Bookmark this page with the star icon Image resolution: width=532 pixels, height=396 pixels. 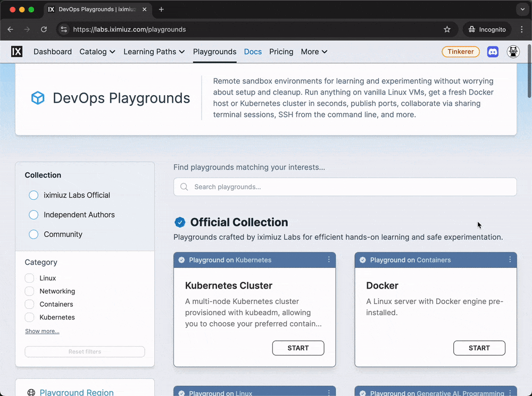pos(447,29)
